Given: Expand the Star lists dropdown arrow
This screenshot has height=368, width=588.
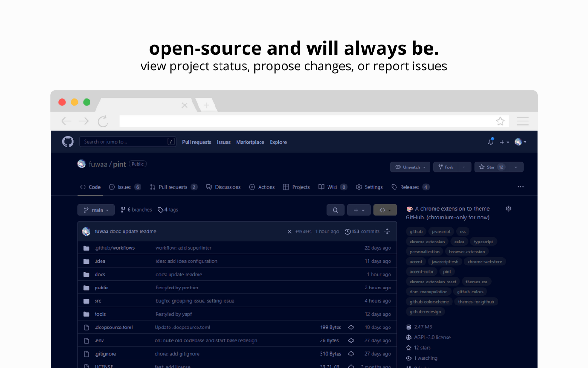Looking at the screenshot, I should [x=516, y=167].
